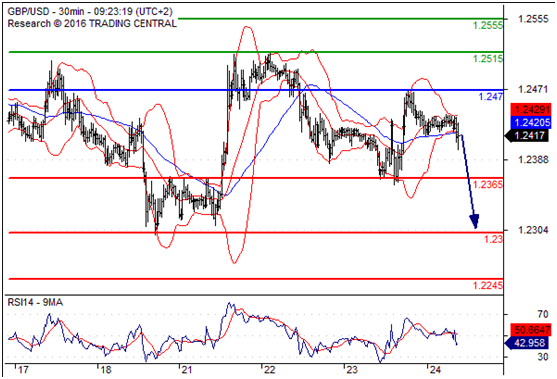Viewport: 557px width, 379px height.
Task: Click the black 1.2417 current price tag
Action: click(527, 135)
